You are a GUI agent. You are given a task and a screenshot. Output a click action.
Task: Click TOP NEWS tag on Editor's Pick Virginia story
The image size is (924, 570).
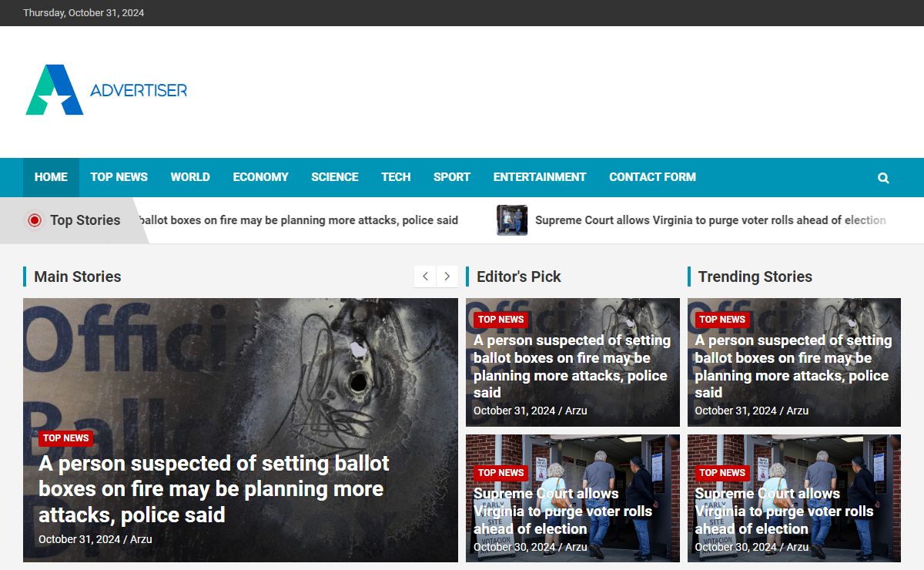click(x=500, y=473)
